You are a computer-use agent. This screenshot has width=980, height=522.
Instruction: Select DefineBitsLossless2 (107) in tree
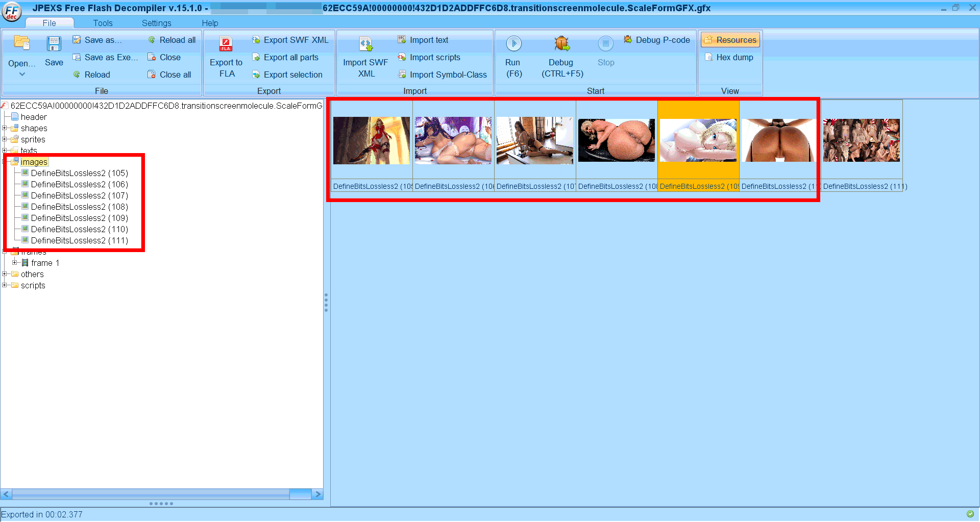pos(79,195)
